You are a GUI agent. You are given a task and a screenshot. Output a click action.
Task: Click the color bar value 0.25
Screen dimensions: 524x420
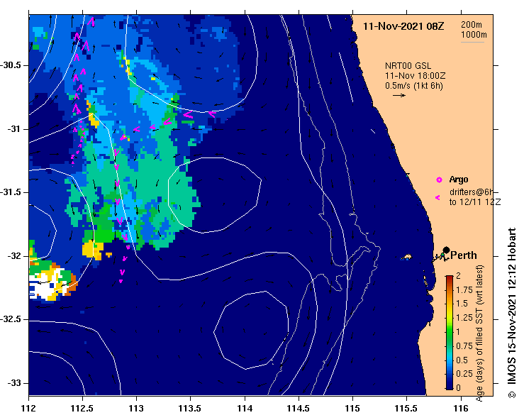464,374
